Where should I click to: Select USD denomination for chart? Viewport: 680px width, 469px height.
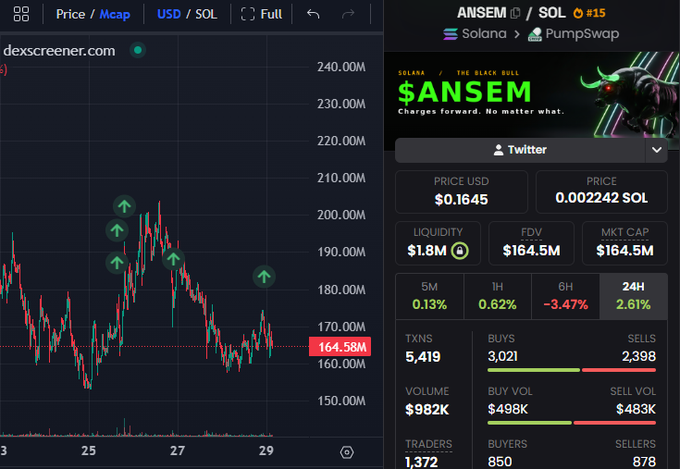pyautogui.click(x=169, y=14)
